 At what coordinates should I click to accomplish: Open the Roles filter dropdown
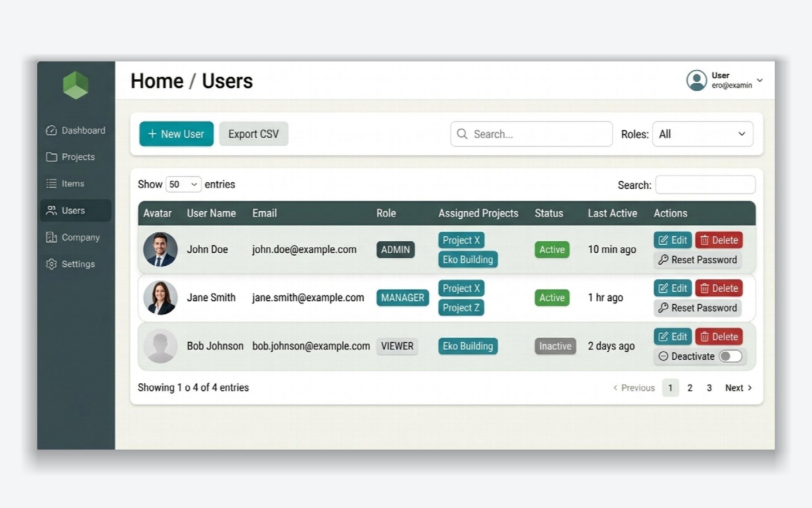pos(703,134)
